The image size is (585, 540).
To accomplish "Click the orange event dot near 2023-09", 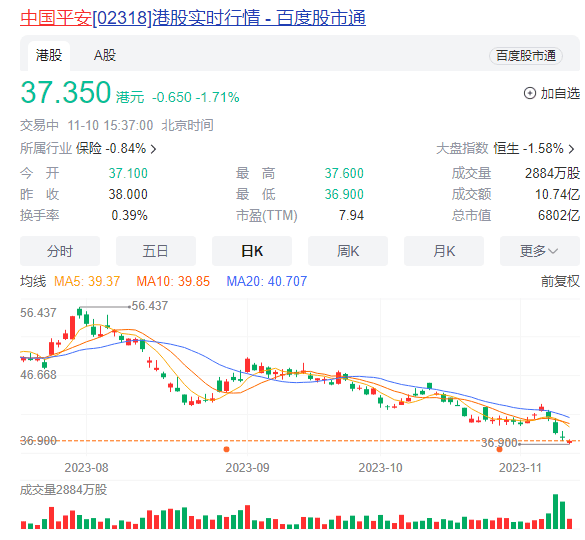I will 226,449.
